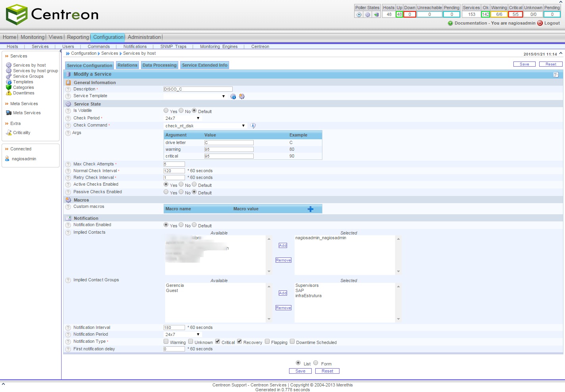Open the Check Period dropdown

183,118
